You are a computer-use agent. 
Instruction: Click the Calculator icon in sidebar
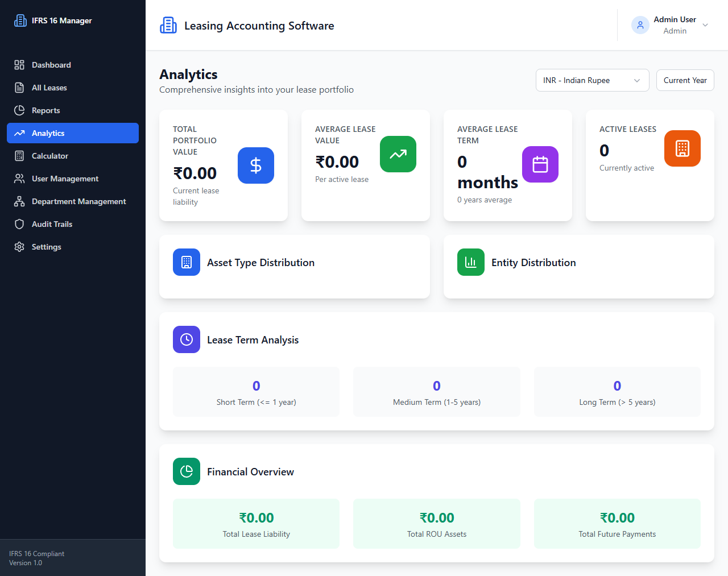point(19,156)
